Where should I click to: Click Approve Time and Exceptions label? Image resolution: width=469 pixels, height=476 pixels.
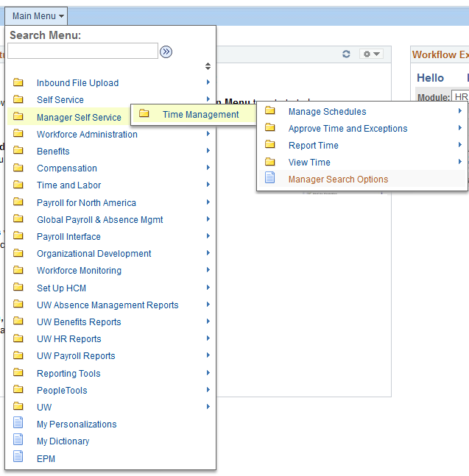[x=348, y=129]
